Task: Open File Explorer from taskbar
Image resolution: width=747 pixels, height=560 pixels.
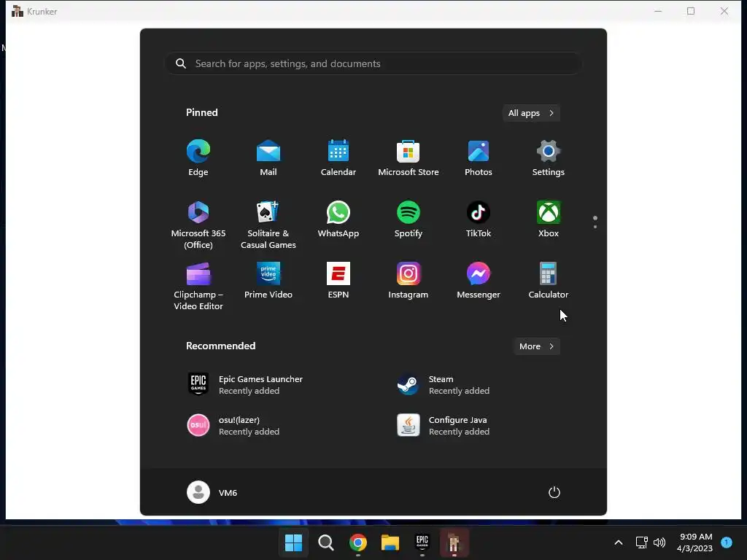Action: [x=390, y=542]
